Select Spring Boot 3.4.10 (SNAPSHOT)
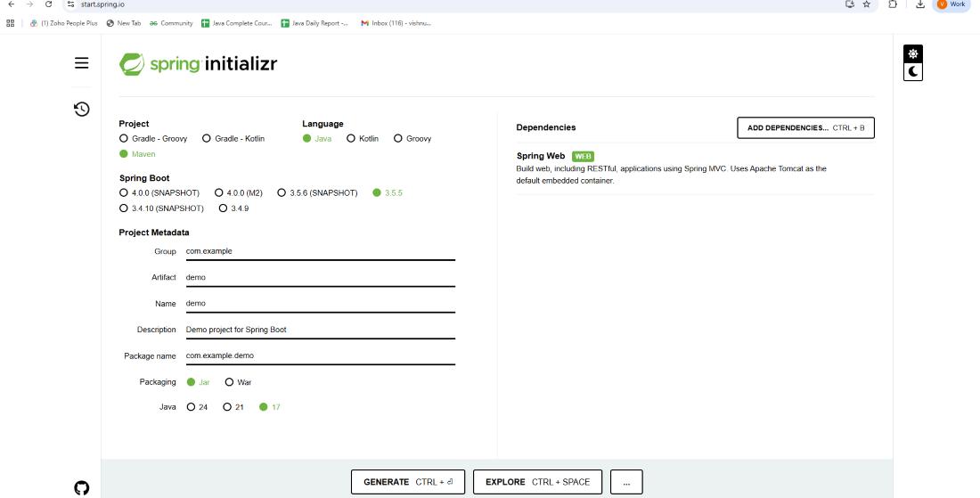Screen dimensions: 980x498 161,208
